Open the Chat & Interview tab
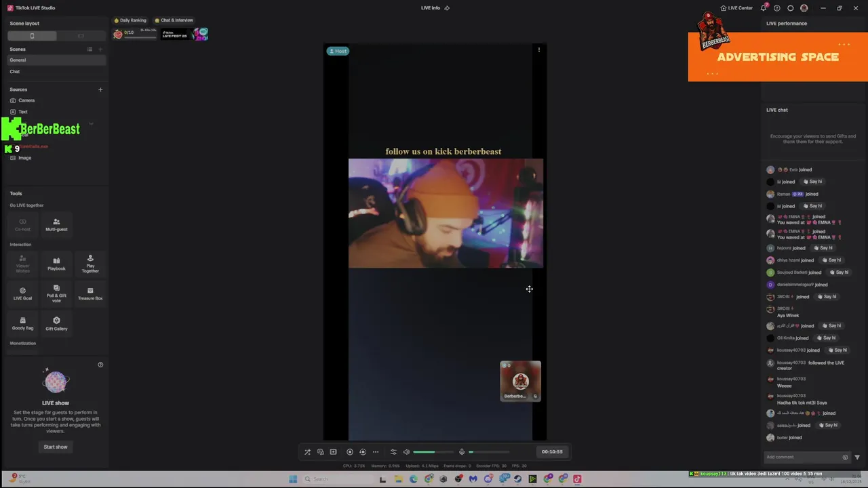Image resolution: width=868 pixels, height=488 pixels. point(174,20)
